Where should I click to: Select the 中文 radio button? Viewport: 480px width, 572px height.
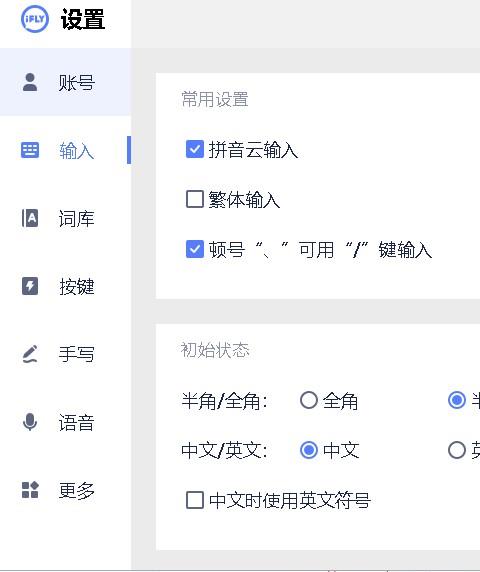point(309,450)
